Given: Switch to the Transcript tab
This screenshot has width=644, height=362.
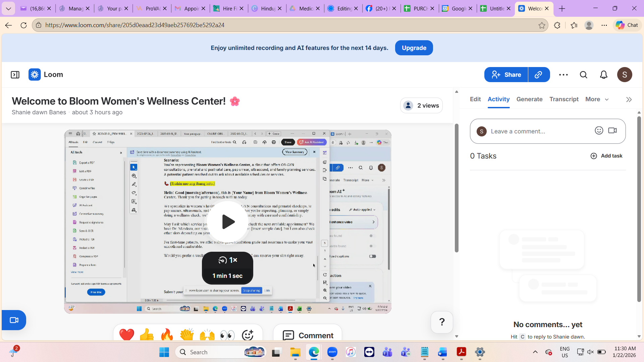Looking at the screenshot, I should 564,99.
